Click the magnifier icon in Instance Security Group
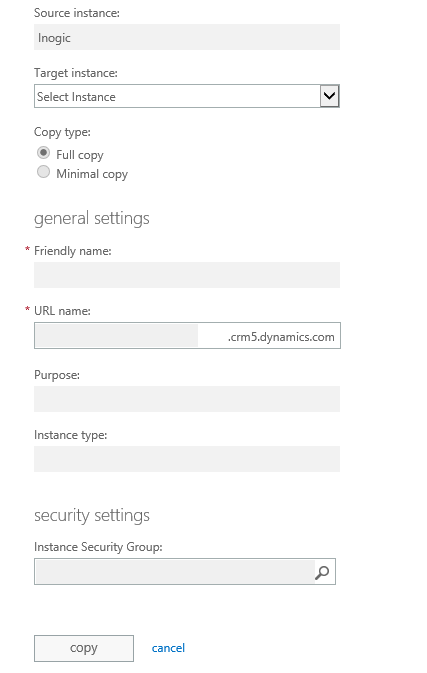This screenshot has width=427, height=673. [322, 572]
